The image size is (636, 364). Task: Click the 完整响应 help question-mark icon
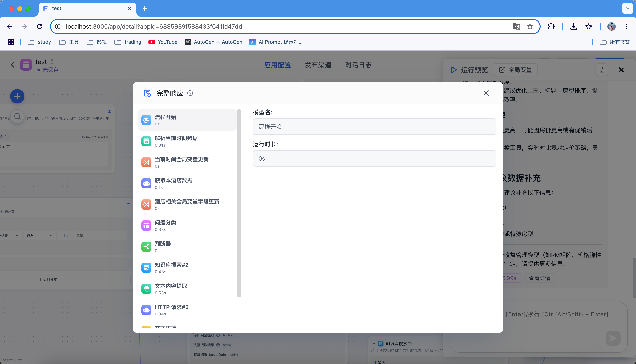(x=190, y=93)
